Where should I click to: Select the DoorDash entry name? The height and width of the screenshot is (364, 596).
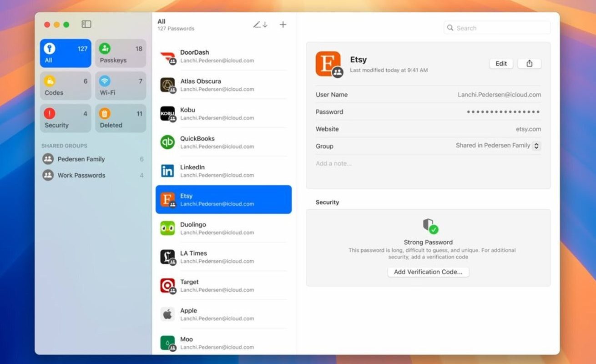tap(194, 52)
